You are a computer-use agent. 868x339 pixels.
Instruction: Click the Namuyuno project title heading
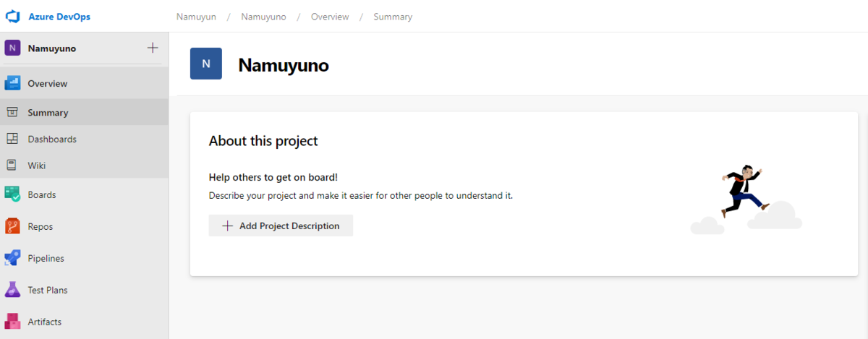click(284, 65)
